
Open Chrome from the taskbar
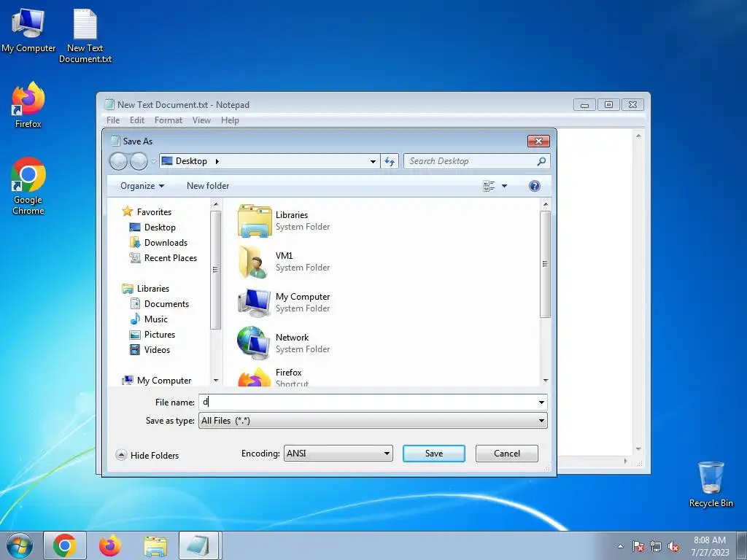(x=65, y=545)
